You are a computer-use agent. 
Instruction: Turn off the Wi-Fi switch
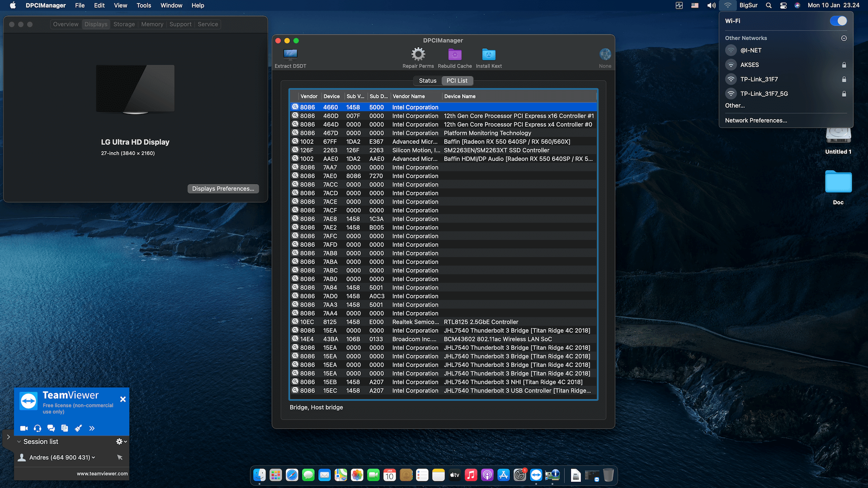(x=839, y=20)
